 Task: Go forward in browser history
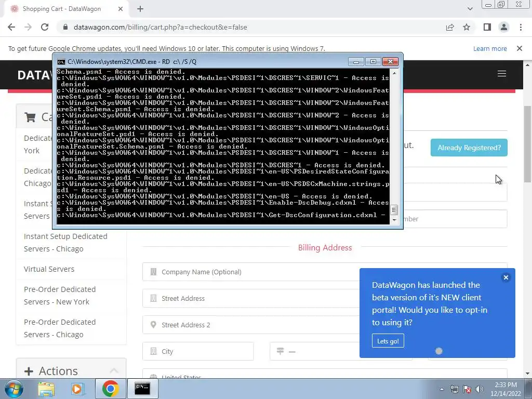point(28,27)
